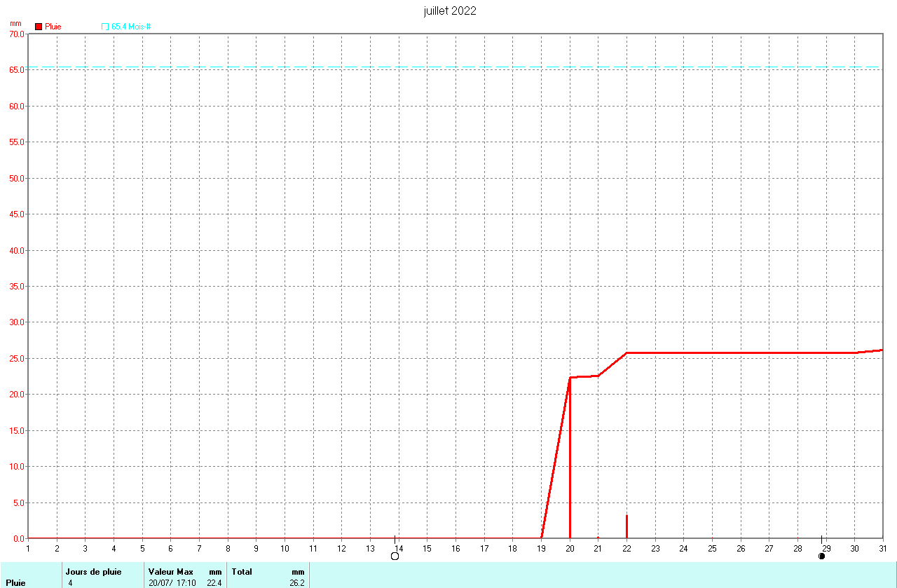This screenshot has height=588, width=897.
Task: Click day 19 on the x-axis
Action: [x=541, y=548]
